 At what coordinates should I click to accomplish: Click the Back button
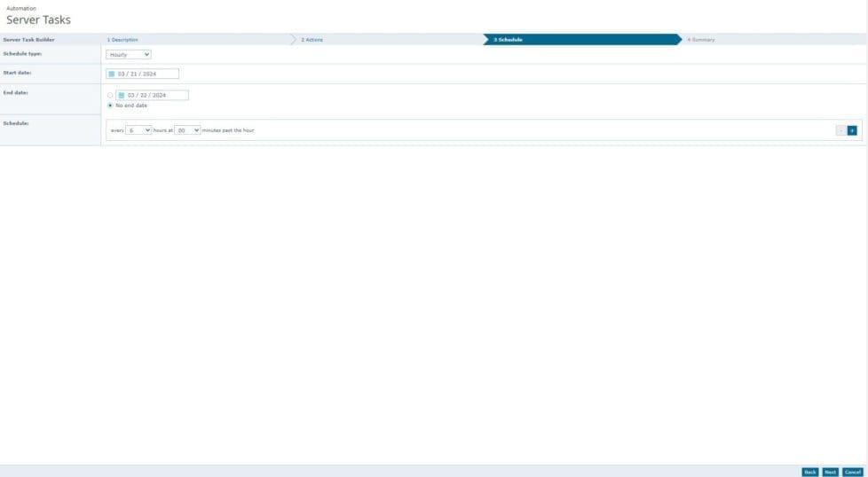809,472
